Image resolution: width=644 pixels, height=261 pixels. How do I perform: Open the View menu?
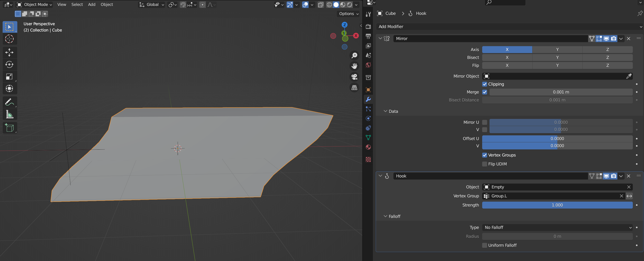click(61, 4)
